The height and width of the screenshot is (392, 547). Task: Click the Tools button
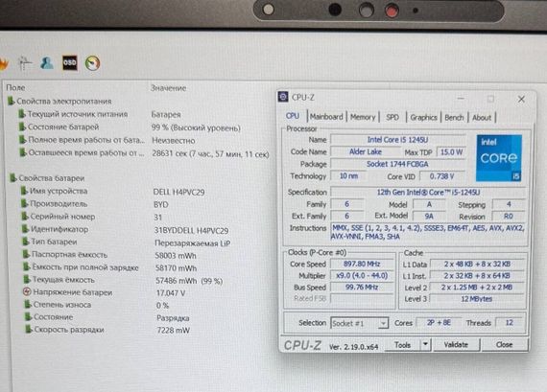pyautogui.click(x=402, y=345)
